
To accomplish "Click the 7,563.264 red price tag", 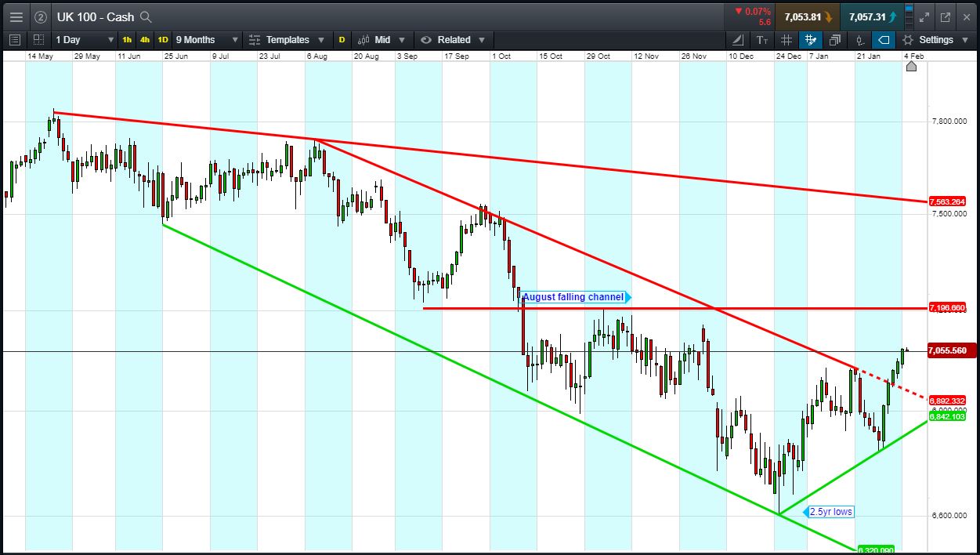I will (x=947, y=201).
